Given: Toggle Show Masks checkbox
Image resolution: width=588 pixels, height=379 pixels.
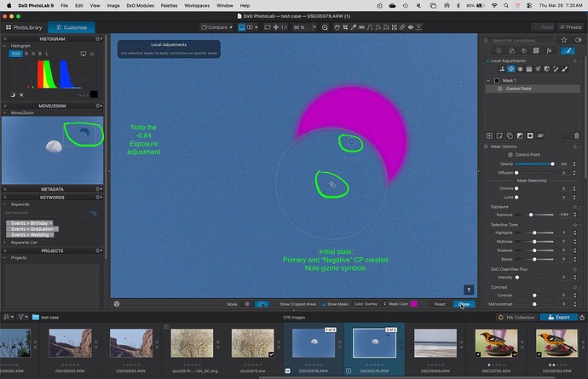Looking at the screenshot, I should [324, 304].
